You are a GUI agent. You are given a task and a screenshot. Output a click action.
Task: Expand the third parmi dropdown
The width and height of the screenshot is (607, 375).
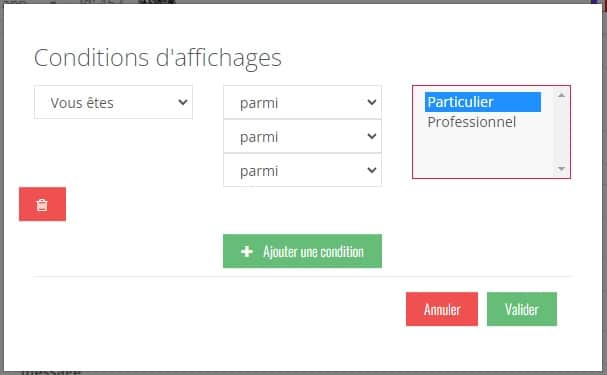302,170
